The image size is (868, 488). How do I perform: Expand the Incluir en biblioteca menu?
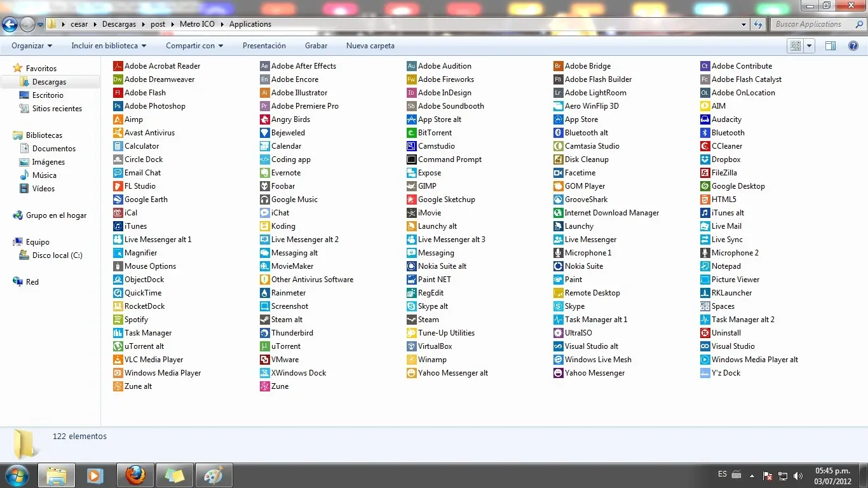[109, 46]
